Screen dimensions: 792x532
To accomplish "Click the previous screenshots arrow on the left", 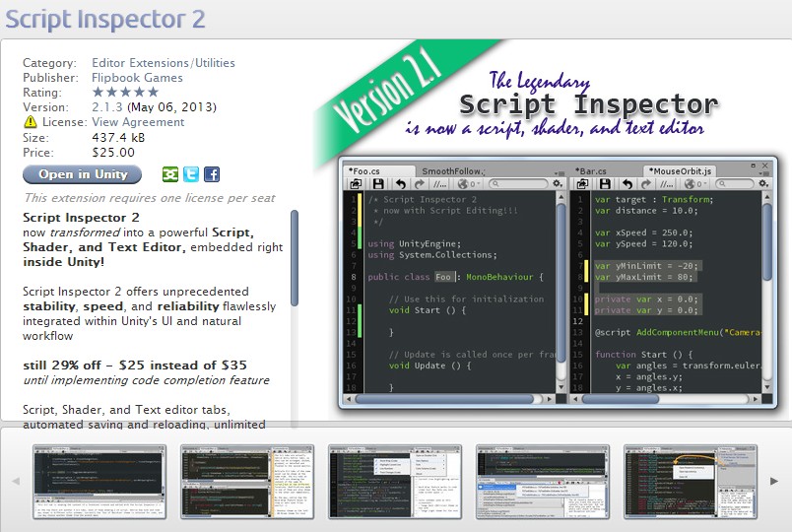I will [16, 481].
